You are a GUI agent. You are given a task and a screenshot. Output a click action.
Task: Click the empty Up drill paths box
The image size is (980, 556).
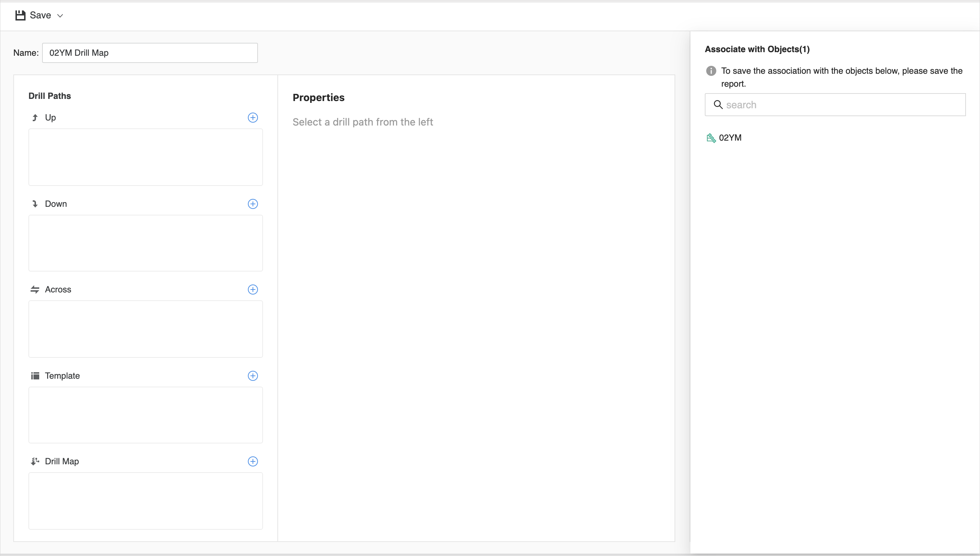pyautogui.click(x=145, y=157)
